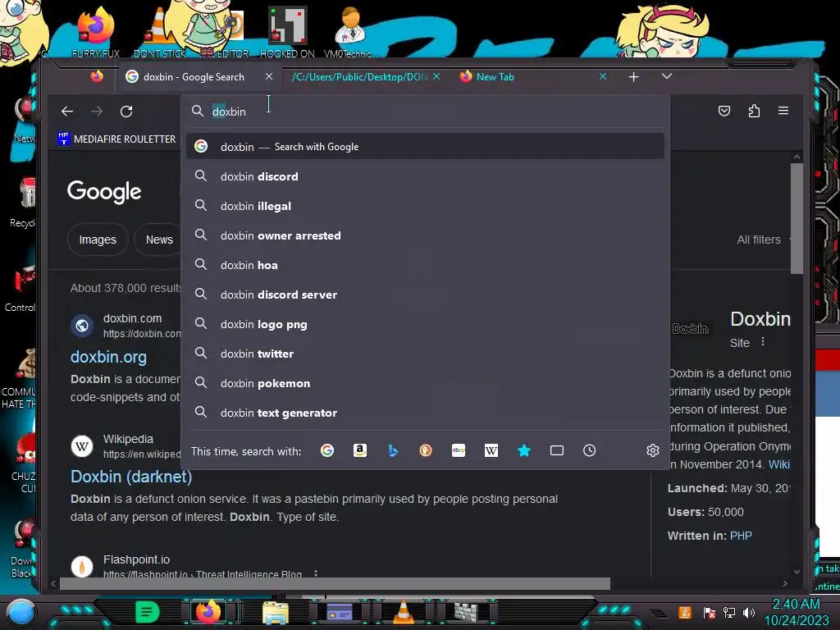
Task: Select the 'doxbin illegal' suggestion
Action: [426, 206]
